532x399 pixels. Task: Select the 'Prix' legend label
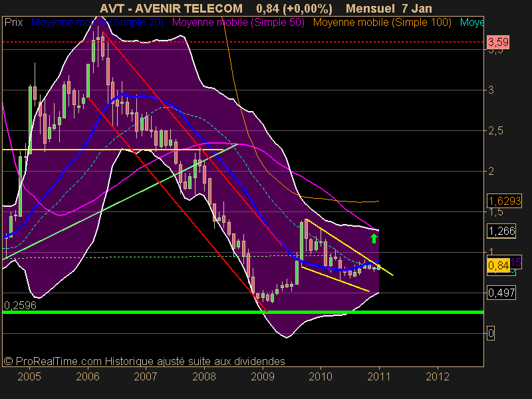(x=13, y=23)
